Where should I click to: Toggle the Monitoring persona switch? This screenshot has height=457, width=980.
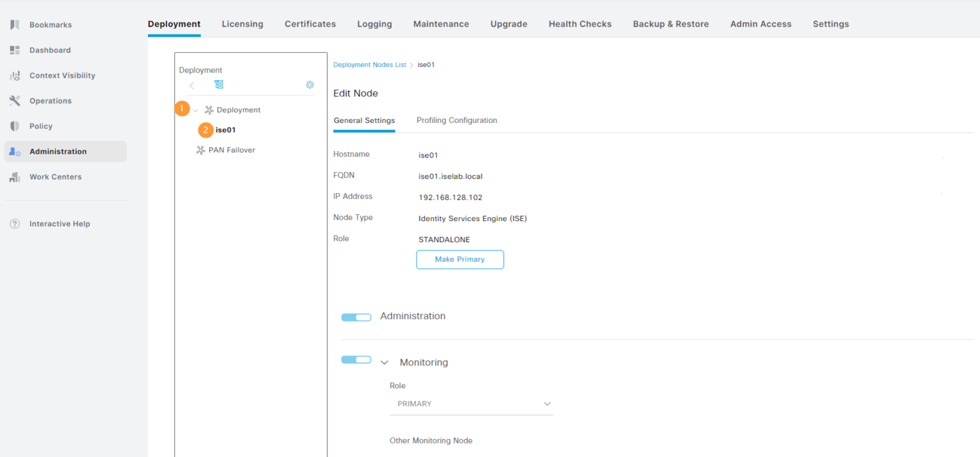point(356,360)
